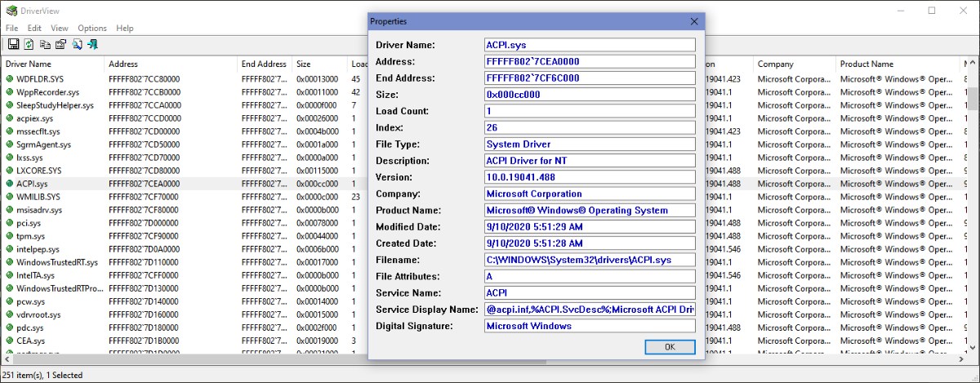
Task: Sort by the Address column header
Action: (172, 64)
